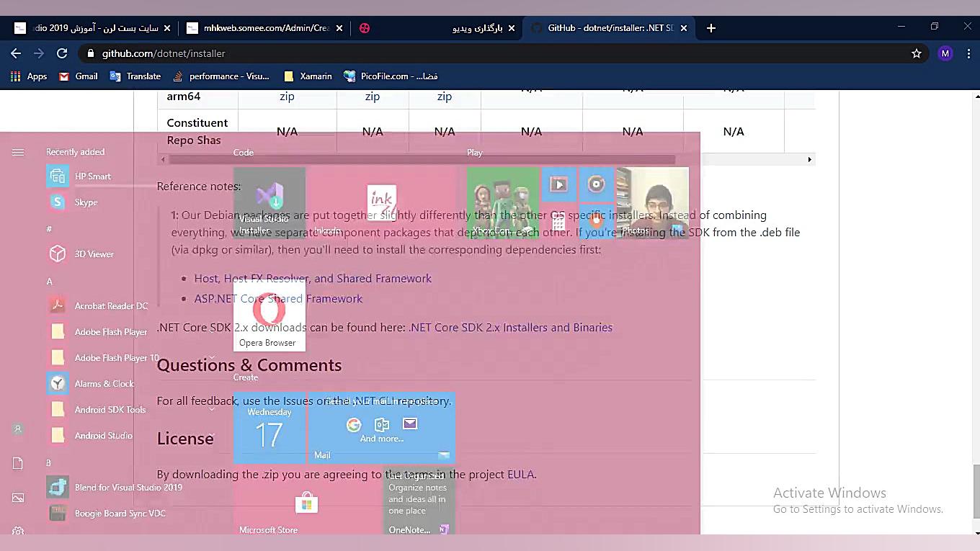Viewport: 980px width, 551px height.
Task: Open the performance - Visu... bookmark
Action: 221,76
